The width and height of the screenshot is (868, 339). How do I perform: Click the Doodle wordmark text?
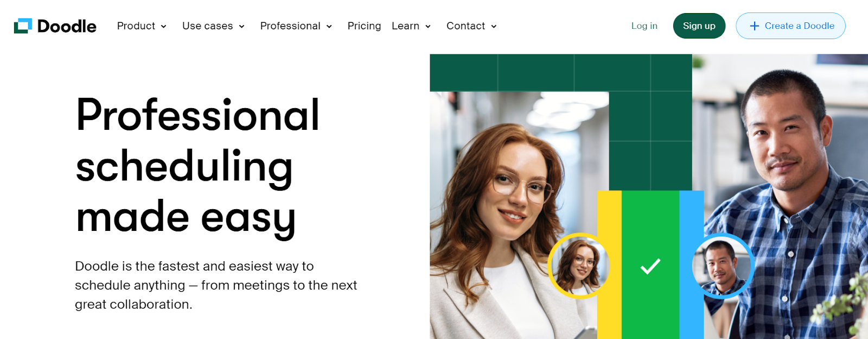point(67,26)
